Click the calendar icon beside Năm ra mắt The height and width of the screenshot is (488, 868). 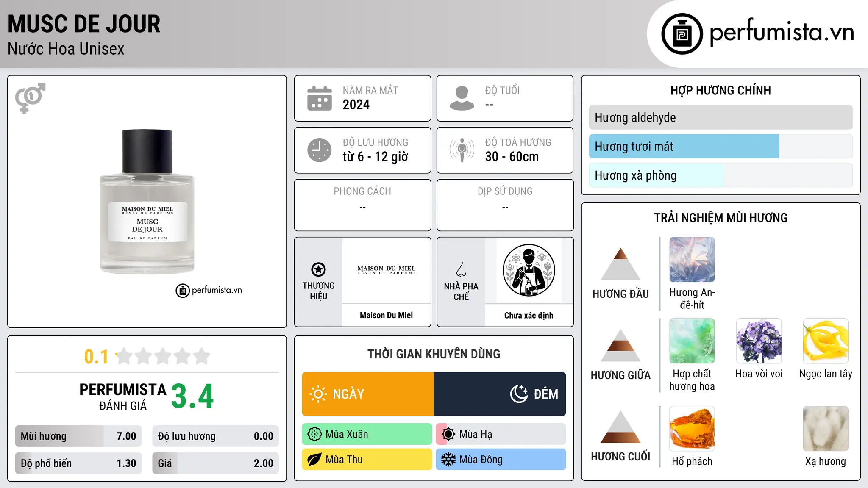click(x=320, y=98)
